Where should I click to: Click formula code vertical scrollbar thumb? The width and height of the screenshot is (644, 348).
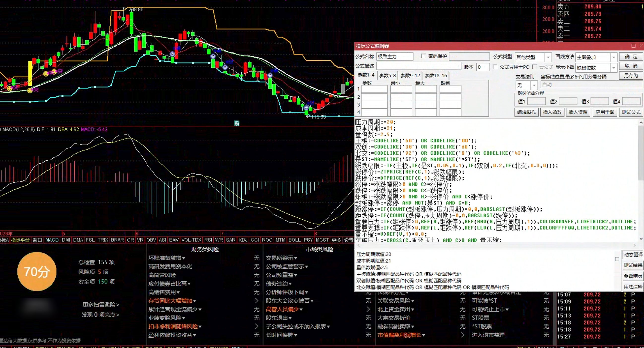coord(641,152)
